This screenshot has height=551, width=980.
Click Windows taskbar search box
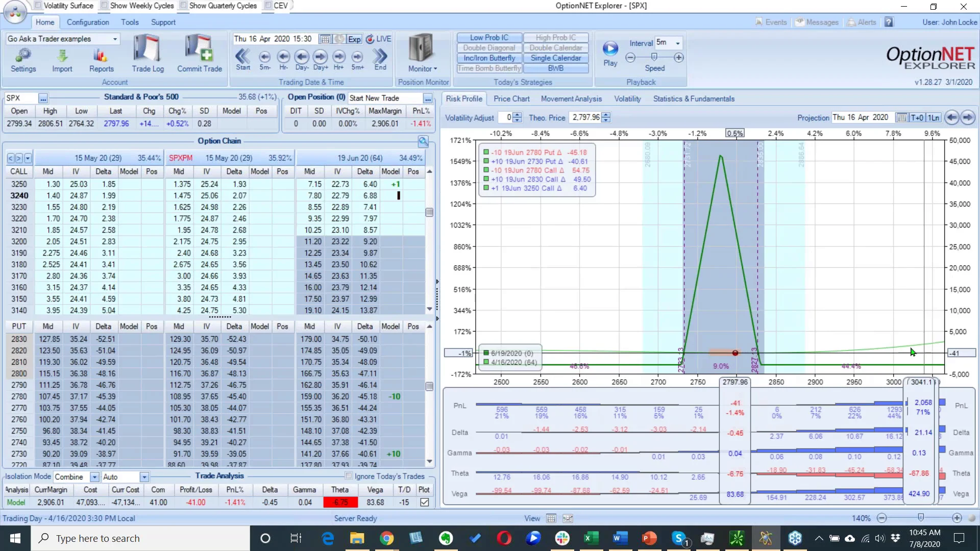point(140,538)
